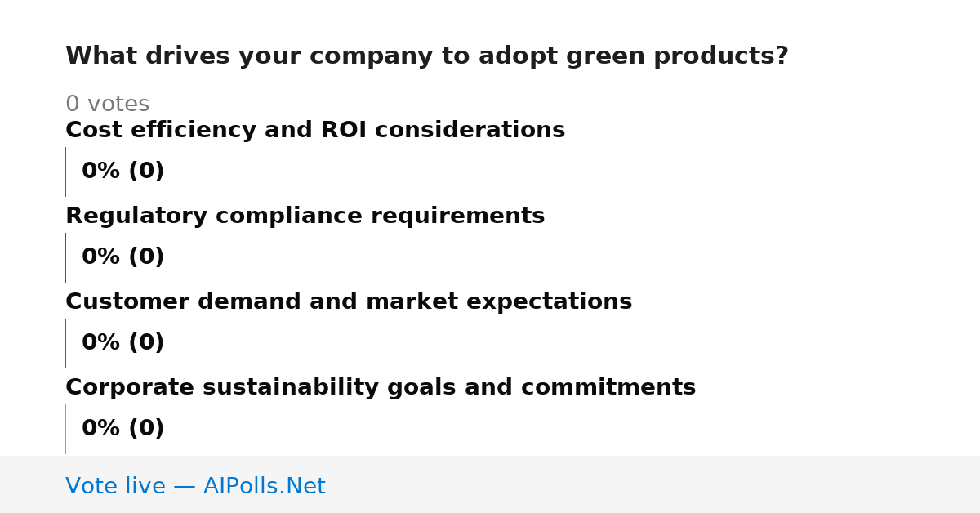Viewport: 980px width, 513px height.
Task: Click the 0 votes counter
Action: click(x=107, y=104)
